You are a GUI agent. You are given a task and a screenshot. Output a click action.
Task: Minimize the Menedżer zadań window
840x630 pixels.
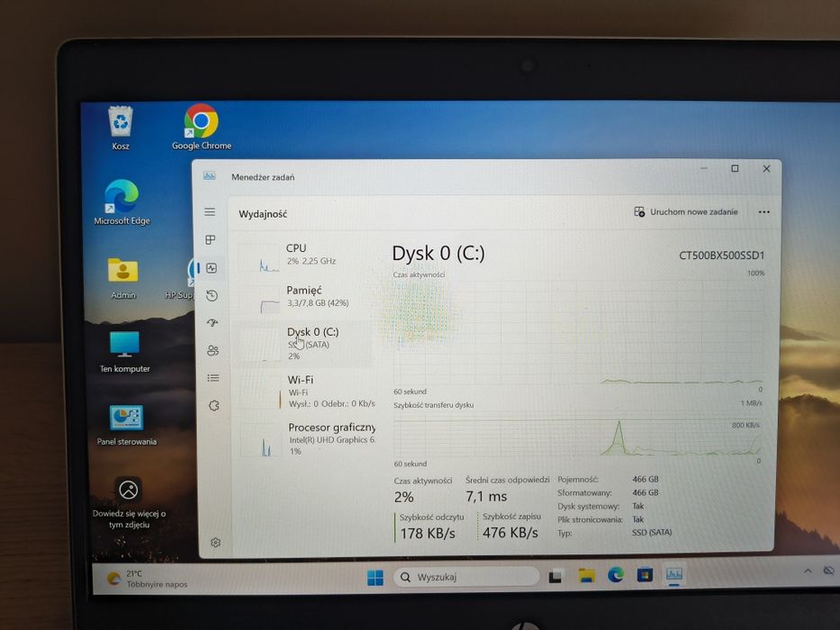click(704, 169)
